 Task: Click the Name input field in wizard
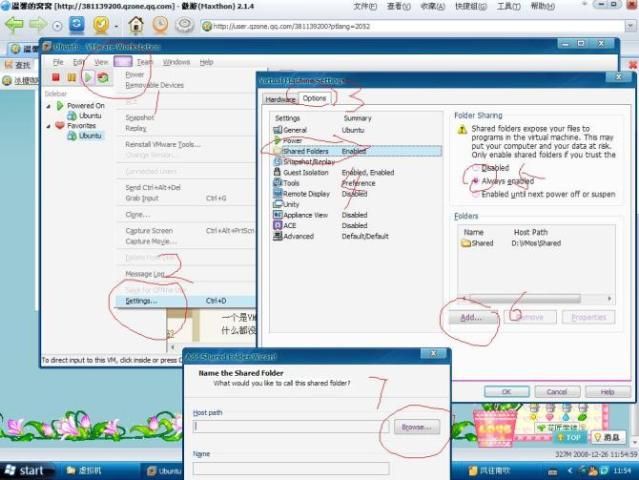pyautogui.click(x=291, y=468)
